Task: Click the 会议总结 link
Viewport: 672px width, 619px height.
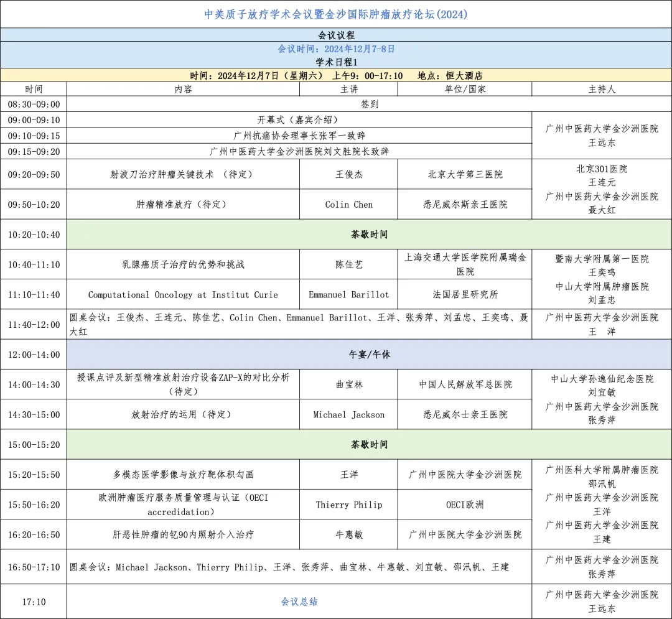Action: coord(299,602)
